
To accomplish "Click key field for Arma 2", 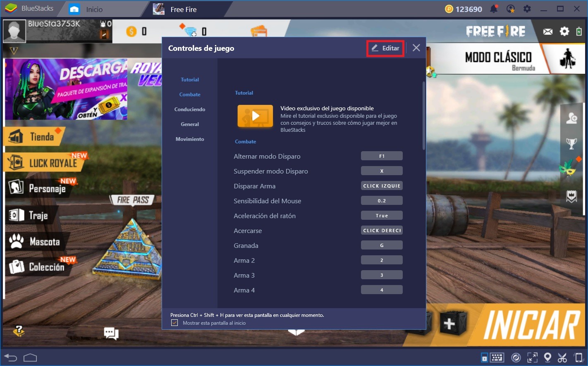I will (382, 260).
